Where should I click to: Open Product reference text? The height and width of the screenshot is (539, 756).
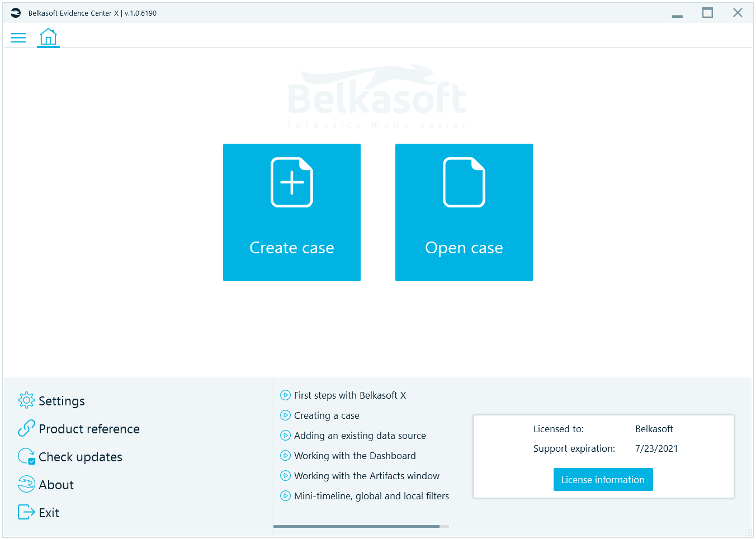click(89, 429)
